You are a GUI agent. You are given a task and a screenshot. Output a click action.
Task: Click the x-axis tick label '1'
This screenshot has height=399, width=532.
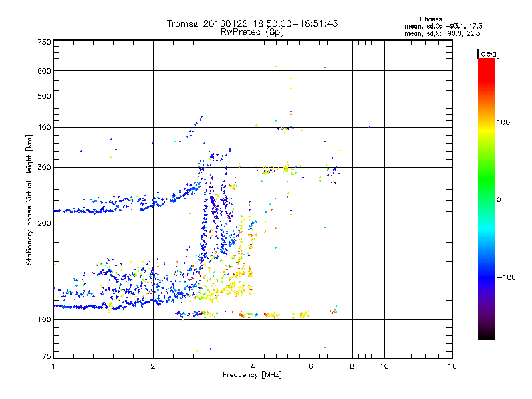click(x=53, y=366)
